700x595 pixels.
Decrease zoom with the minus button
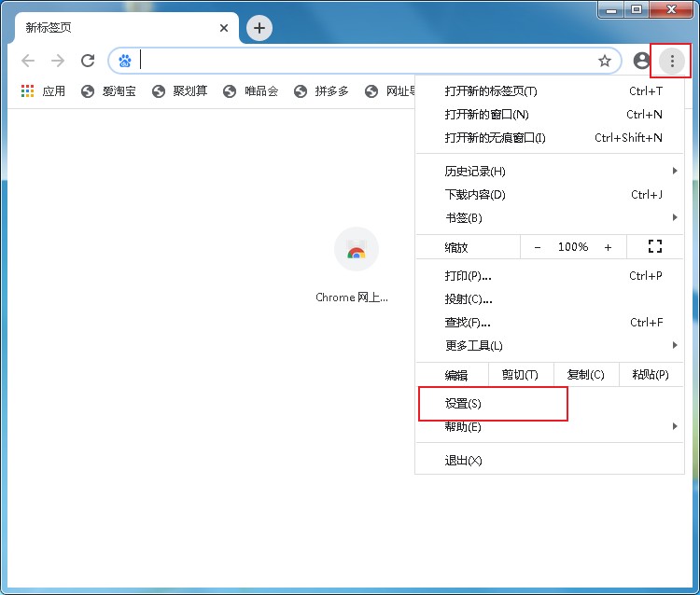tap(538, 247)
